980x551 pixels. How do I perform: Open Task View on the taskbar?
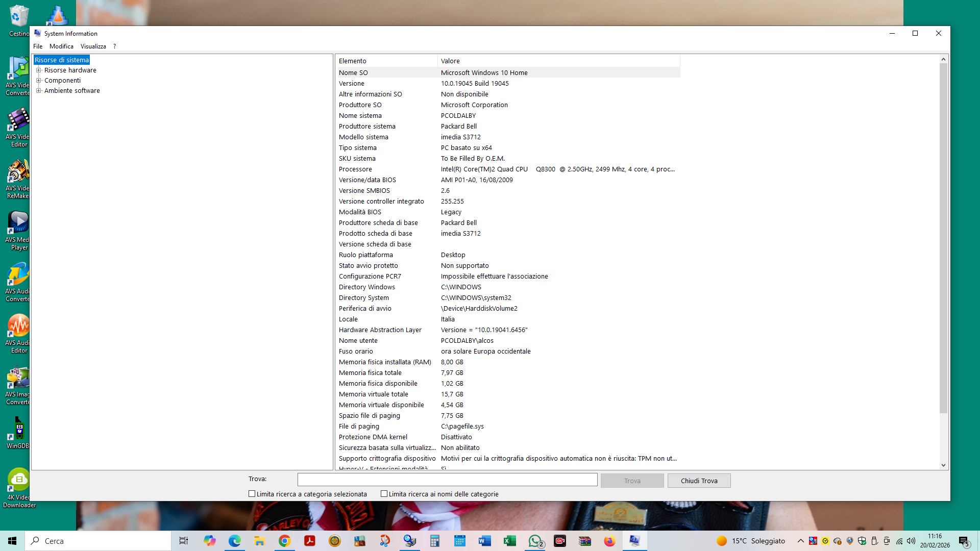pyautogui.click(x=184, y=541)
